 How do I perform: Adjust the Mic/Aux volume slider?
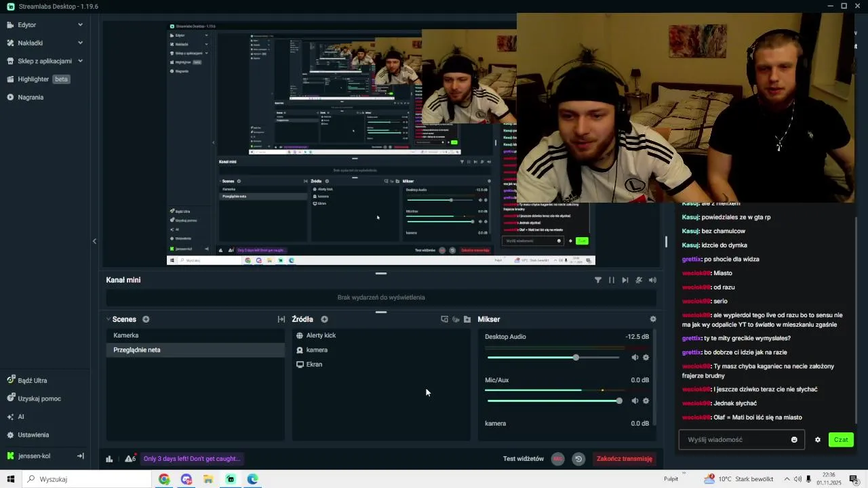pos(553,401)
